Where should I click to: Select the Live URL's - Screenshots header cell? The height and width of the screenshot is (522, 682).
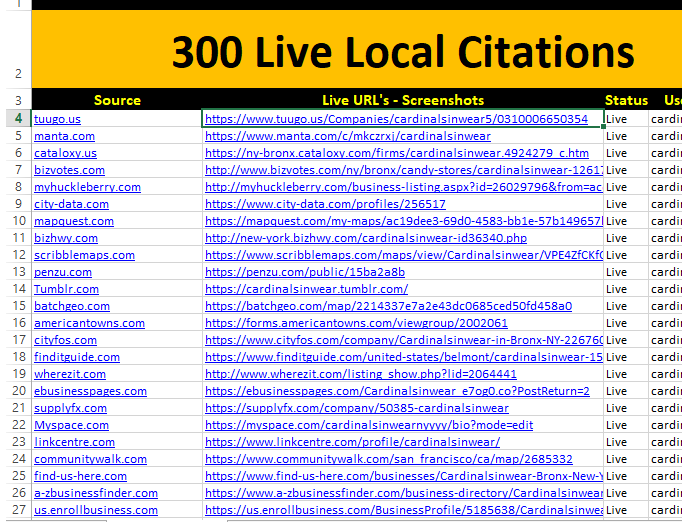(402, 100)
